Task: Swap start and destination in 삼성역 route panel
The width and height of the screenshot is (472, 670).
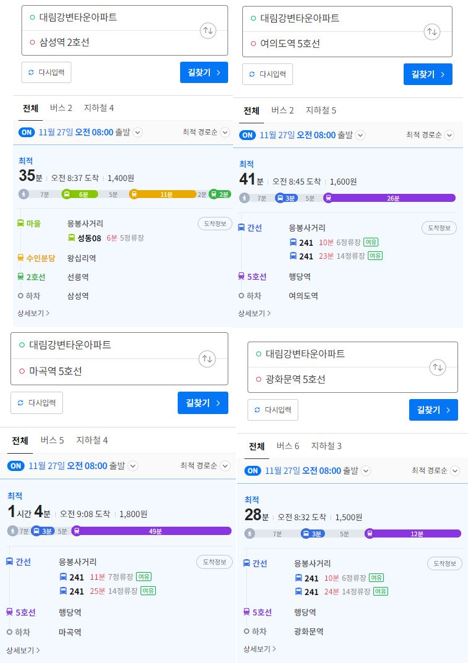Action: click(x=208, y=30)
